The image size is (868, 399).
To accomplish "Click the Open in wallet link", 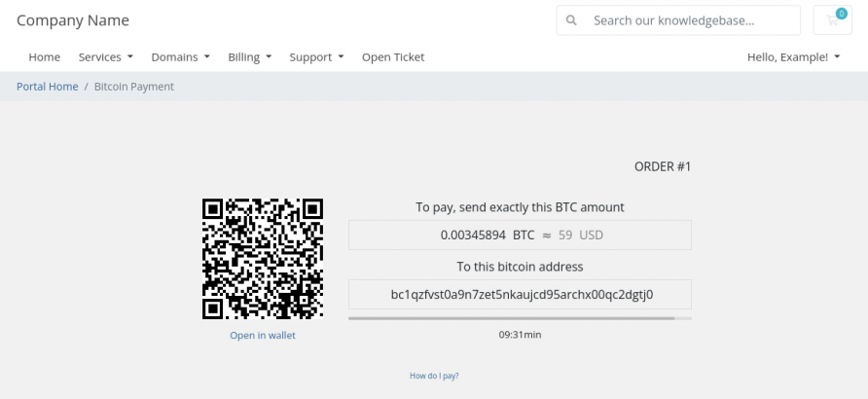I will [263, 336].
